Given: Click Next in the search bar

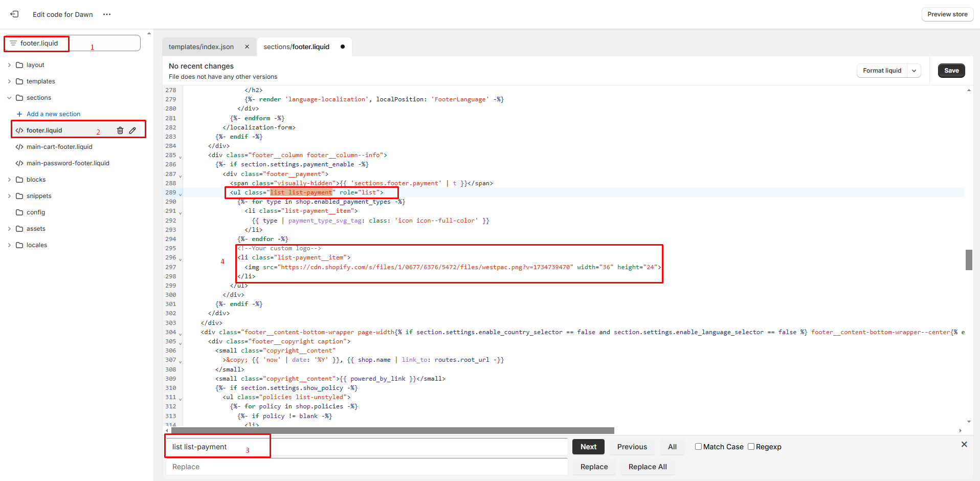Looking at the screenshot, I should [x=588, y=447].
